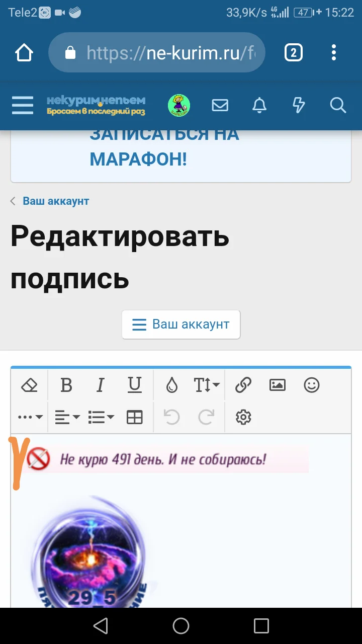Insert a link with the chain icon
The width and height of the screenshot is (362, 644).
point(243,386)
